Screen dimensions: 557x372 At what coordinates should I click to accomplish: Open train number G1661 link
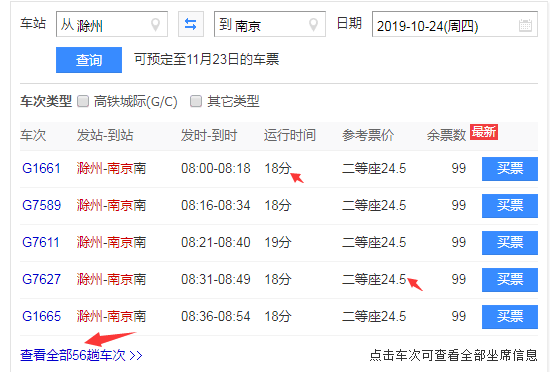(41, 168)
